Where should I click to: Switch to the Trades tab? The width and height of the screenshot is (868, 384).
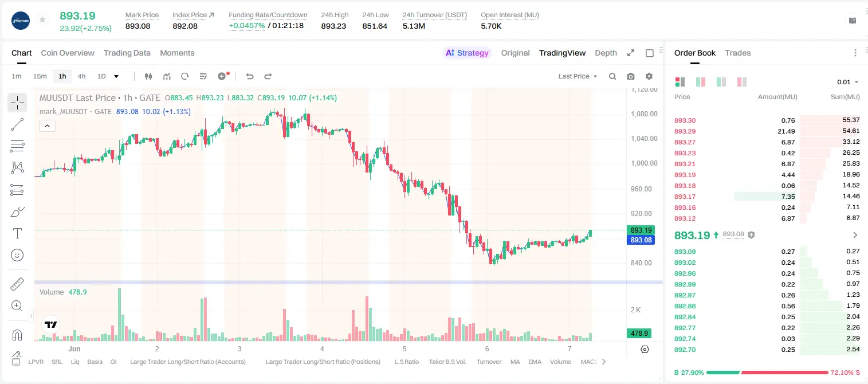click(738, 53)
